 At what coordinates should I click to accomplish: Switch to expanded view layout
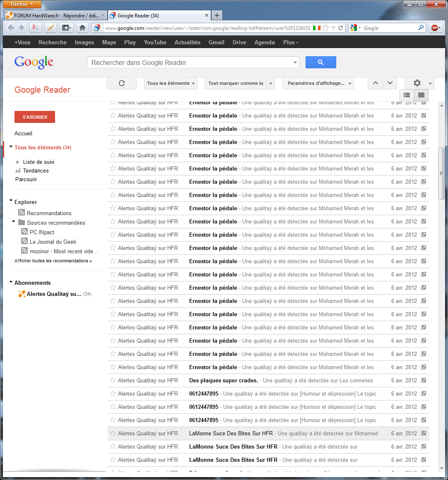[407, 95]
